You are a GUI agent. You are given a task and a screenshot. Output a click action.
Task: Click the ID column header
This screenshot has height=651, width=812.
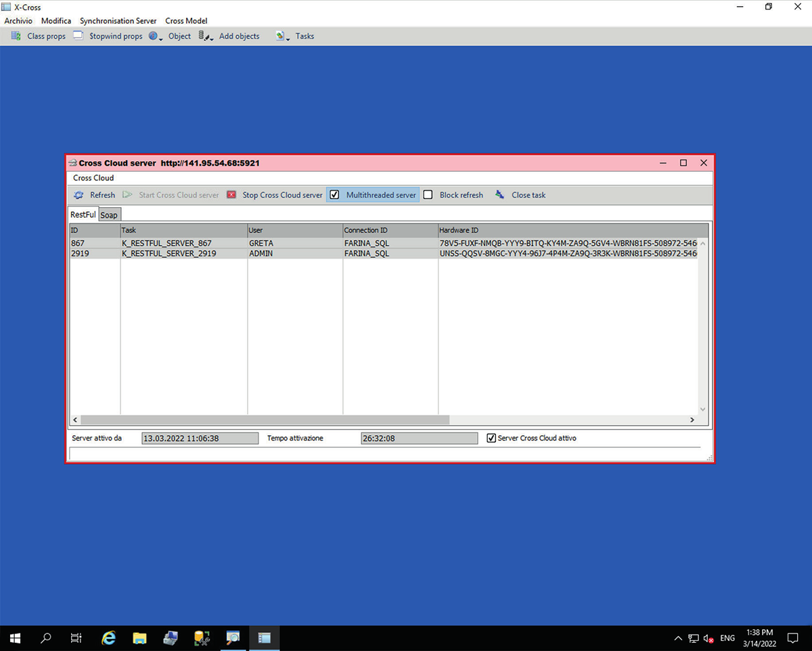[x=95, y=230]
